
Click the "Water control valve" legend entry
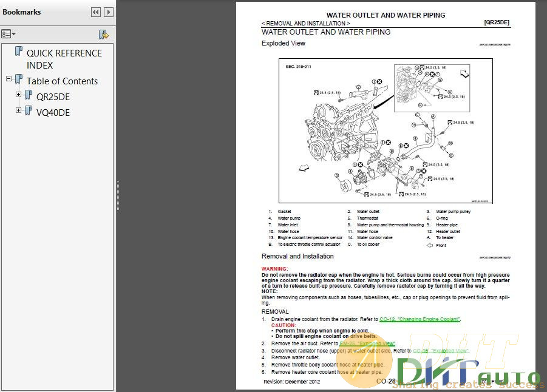coord(375,237)
